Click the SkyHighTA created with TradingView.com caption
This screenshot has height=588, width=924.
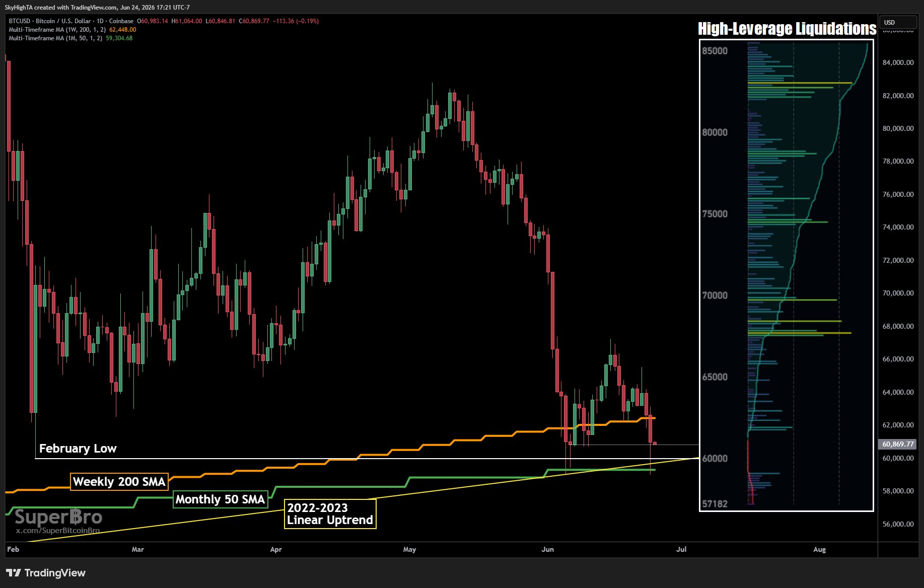click(x=97, y=8)
